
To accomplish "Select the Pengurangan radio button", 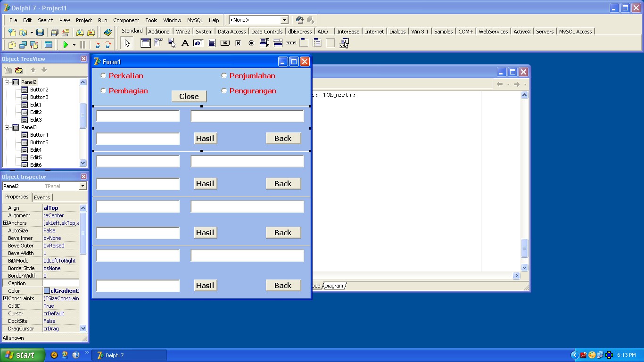I will click(224, 90).
